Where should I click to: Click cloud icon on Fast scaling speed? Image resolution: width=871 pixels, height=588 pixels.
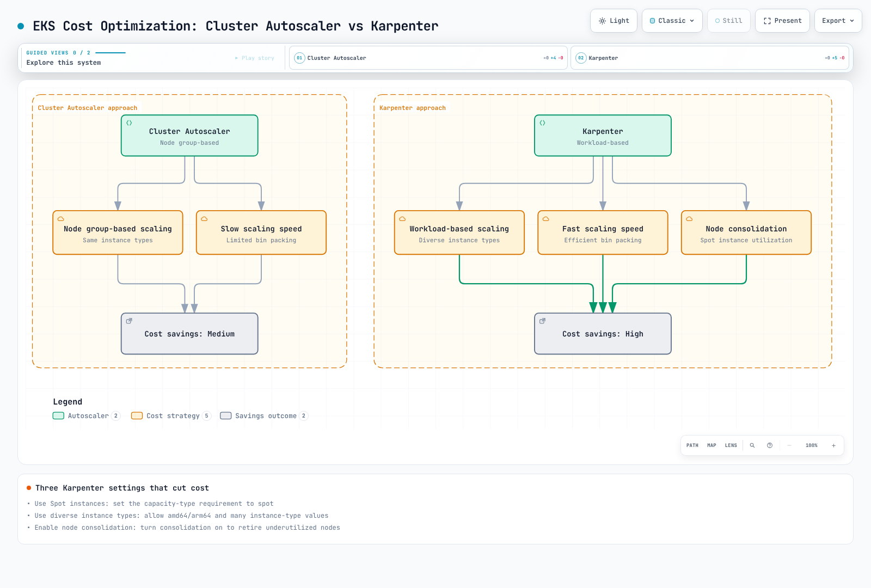tap(545, 219)
